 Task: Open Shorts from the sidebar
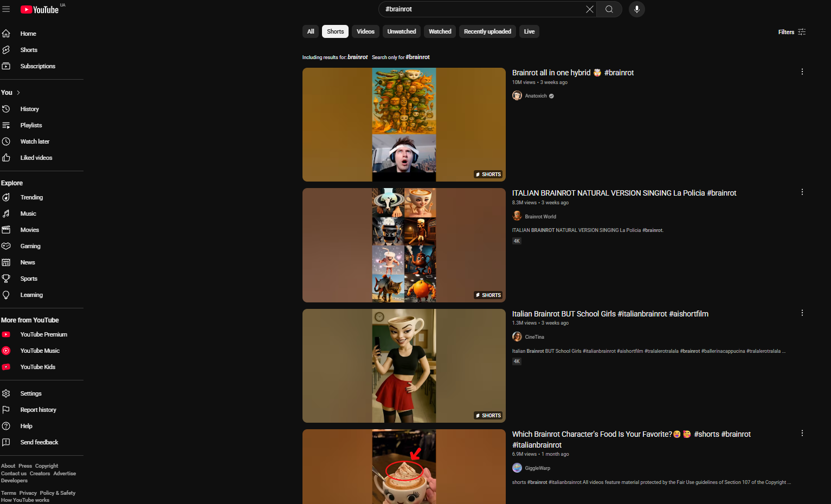click(x=29, y=50)
